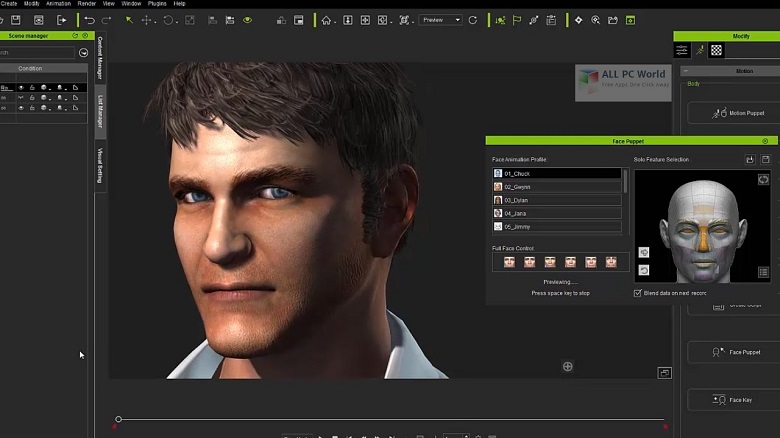Select the nose region on face head model

click(703, 237)
